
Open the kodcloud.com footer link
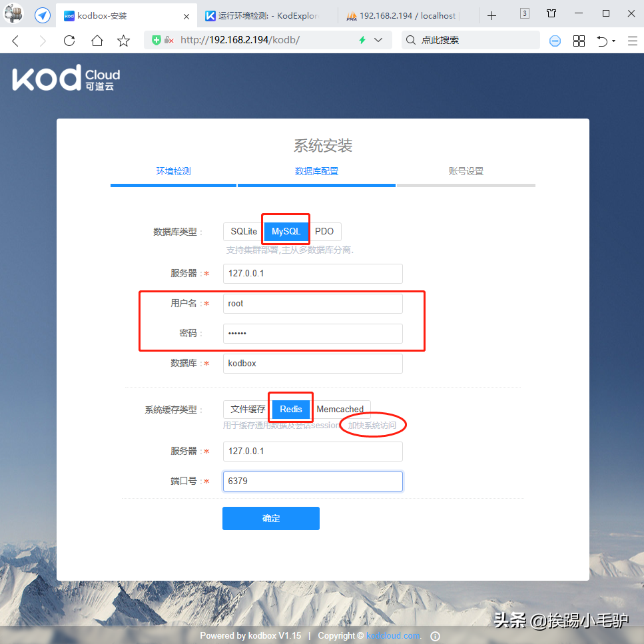click(x=394, y=635)
